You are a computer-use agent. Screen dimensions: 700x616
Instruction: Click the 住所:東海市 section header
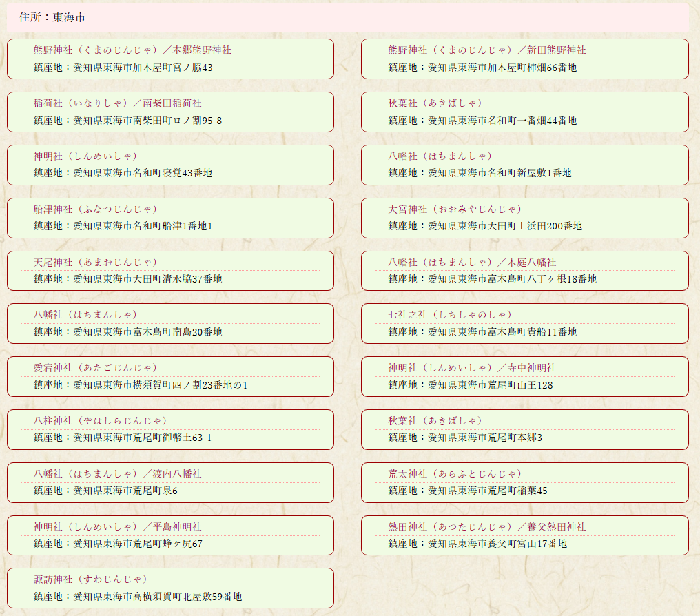click(x=52, y=17)
